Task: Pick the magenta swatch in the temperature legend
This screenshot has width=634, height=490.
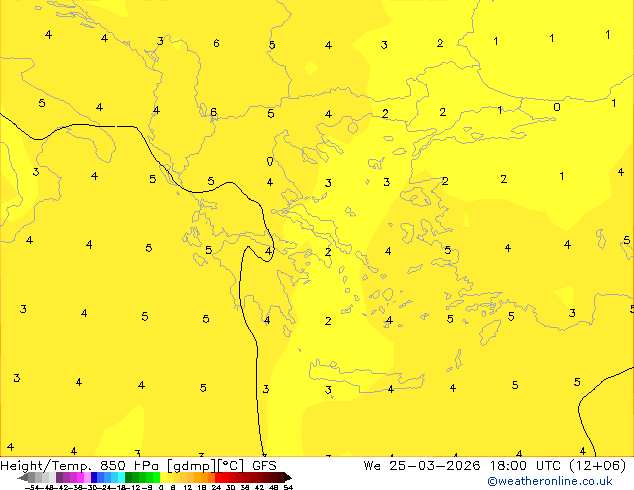Action: 80,477
